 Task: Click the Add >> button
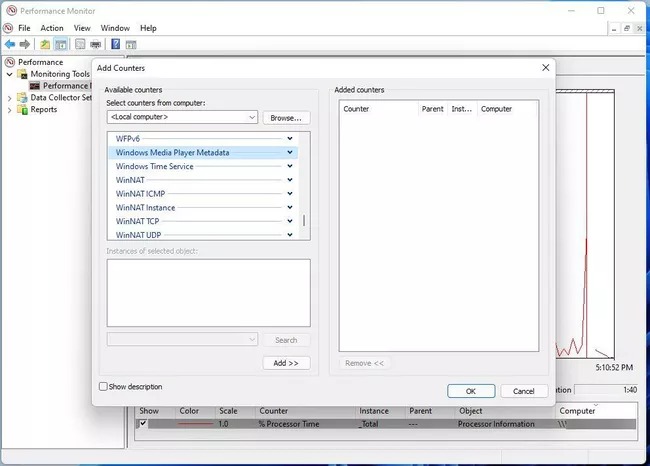click(x=286, y=363)
